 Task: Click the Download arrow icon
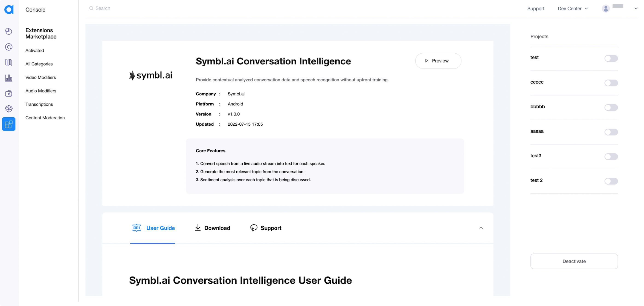click(x=198, y=228)
